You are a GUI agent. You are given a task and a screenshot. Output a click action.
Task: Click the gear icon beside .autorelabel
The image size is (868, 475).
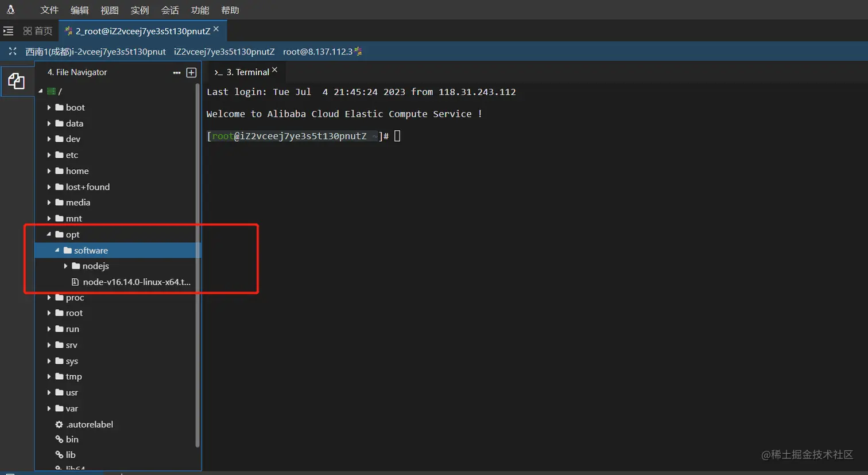click(x=59, y=425)
